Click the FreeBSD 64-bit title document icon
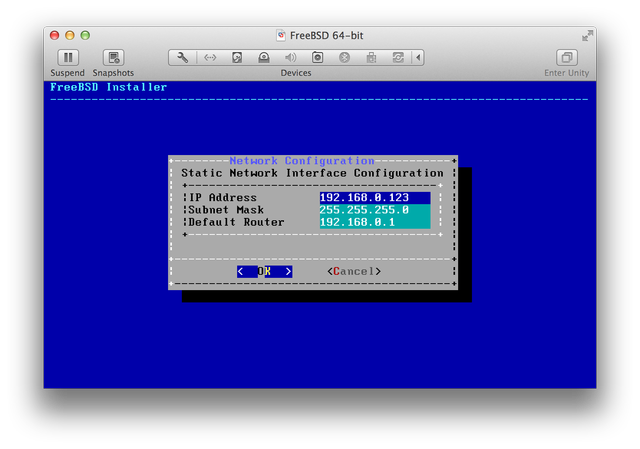Screen dimensions: 640x449 [281, 36]
